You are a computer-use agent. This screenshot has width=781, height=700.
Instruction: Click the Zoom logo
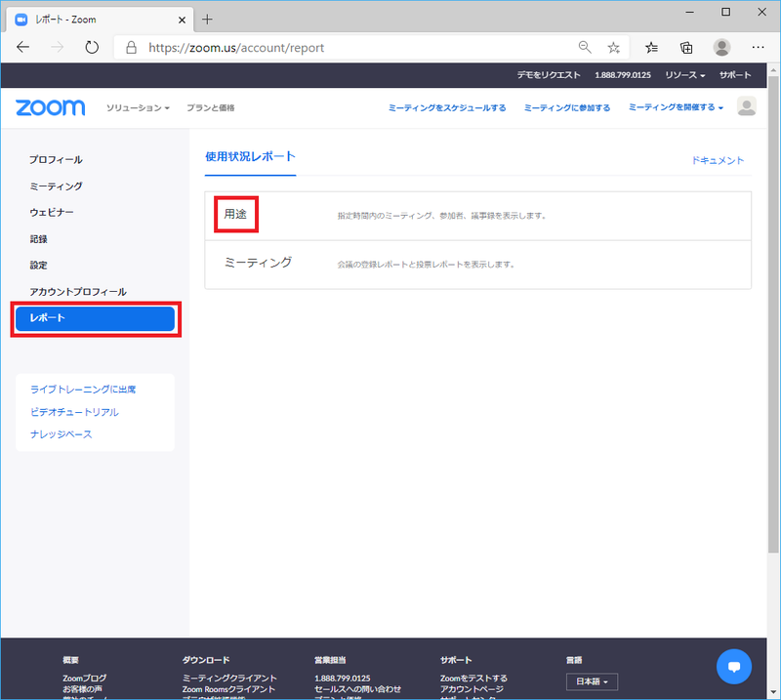point(51,107)
